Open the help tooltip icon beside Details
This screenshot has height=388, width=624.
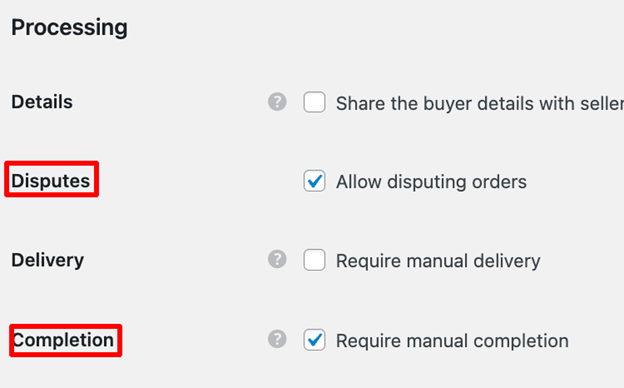point(277,102)
